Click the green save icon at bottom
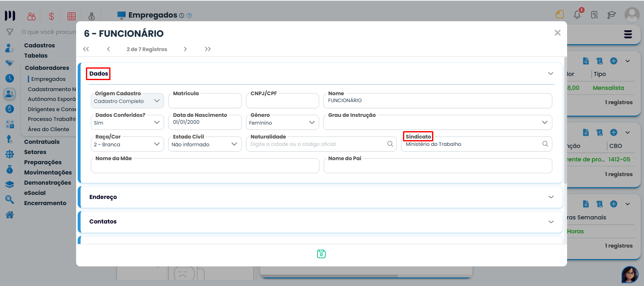644x286 pixels. [321, 254]
